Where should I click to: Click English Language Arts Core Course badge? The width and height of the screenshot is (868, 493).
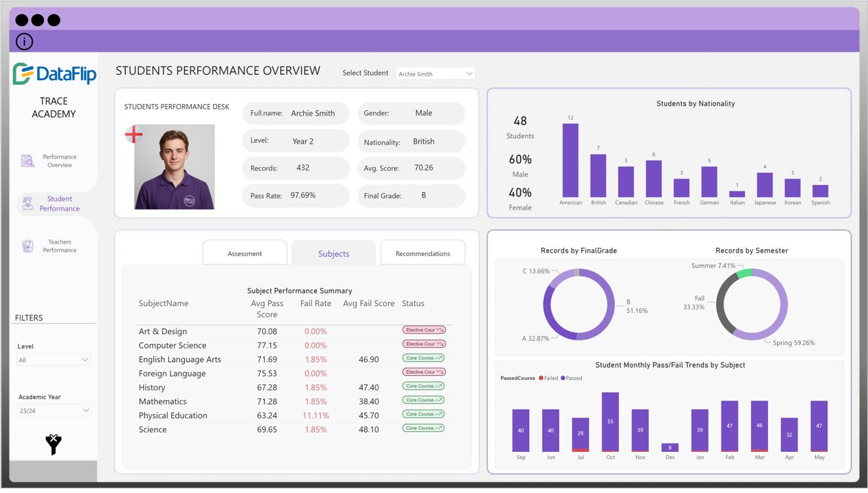click(424, 357)
